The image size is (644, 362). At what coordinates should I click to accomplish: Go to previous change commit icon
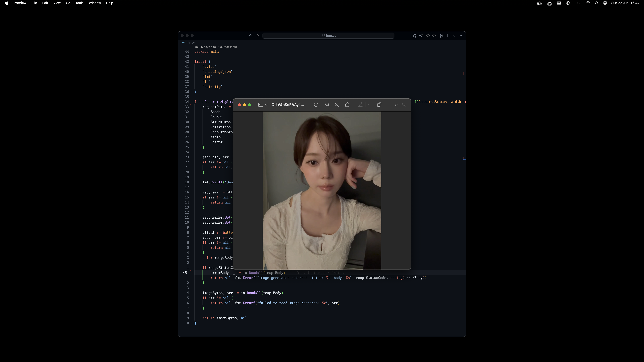[421, 36]
